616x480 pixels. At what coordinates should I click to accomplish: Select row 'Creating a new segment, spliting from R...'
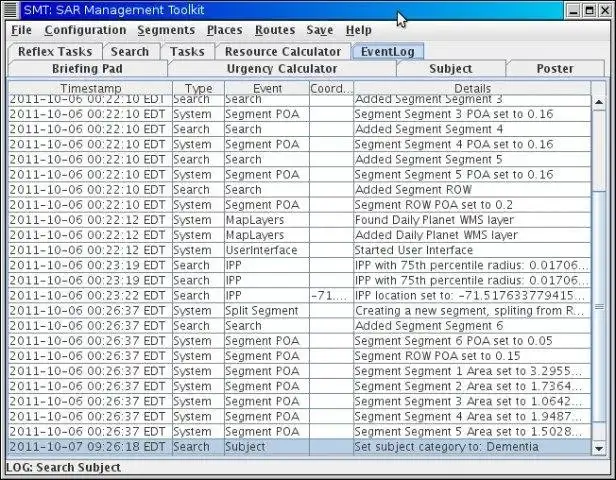click(299, 311)
